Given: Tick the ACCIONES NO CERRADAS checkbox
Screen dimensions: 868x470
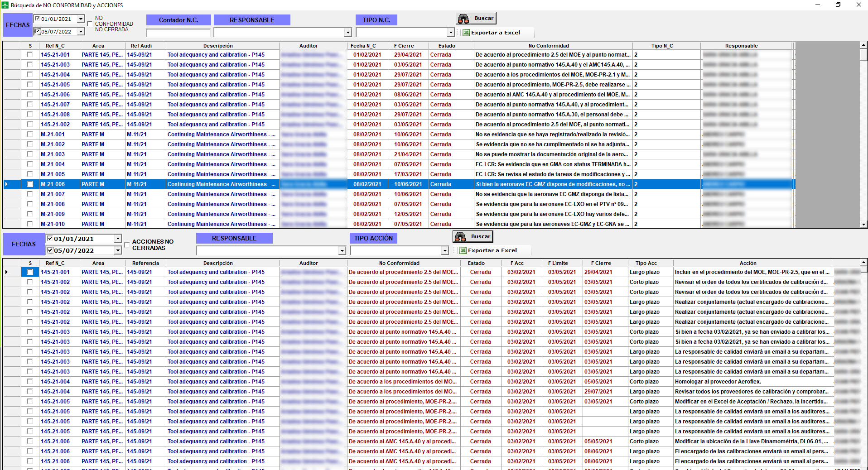Looking at the screenshot, I should tap(127, 245).
